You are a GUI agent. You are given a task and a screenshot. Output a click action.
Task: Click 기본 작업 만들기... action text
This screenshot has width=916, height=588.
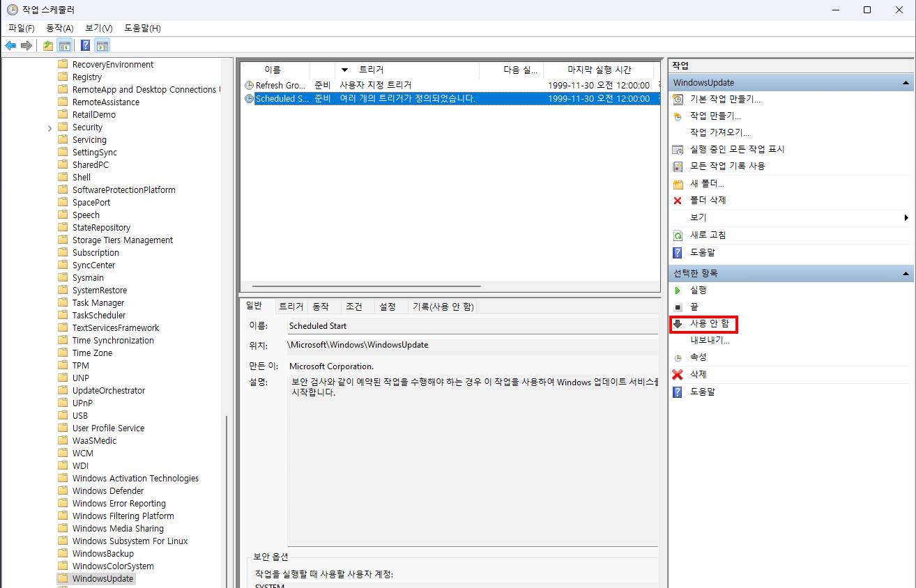tap(725, 99)
